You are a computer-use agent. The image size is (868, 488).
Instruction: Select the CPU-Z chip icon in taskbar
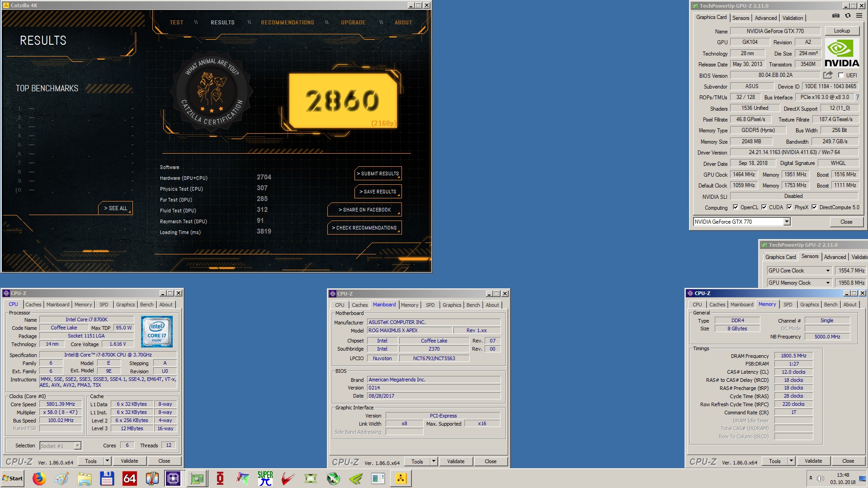click(x=173, y=479)
